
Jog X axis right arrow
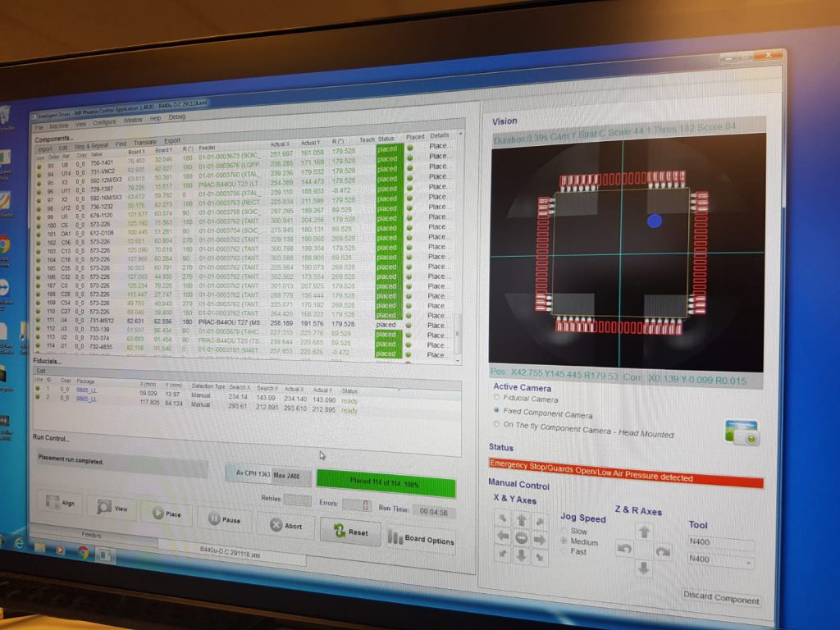pos(540,540)
